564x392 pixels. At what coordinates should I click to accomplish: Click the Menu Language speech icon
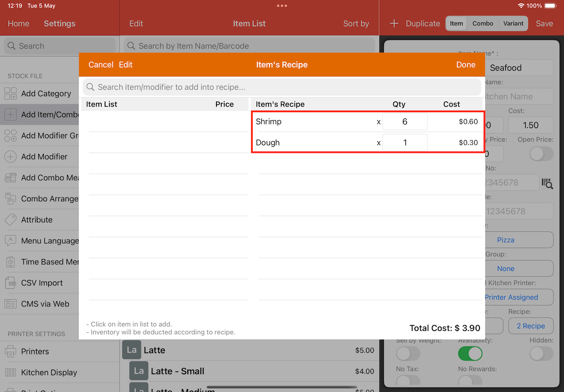(11, 241)
